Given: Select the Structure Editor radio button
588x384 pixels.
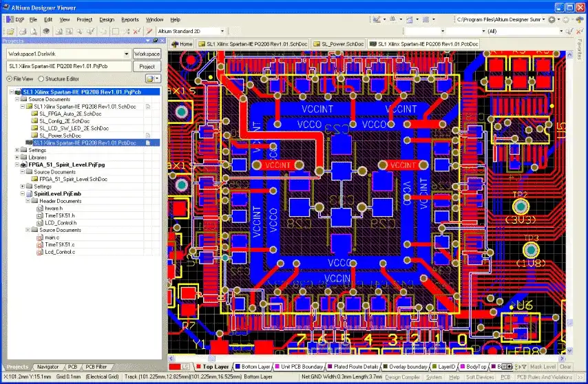Looking at the screenshot, I should click(x=41, y=79).
